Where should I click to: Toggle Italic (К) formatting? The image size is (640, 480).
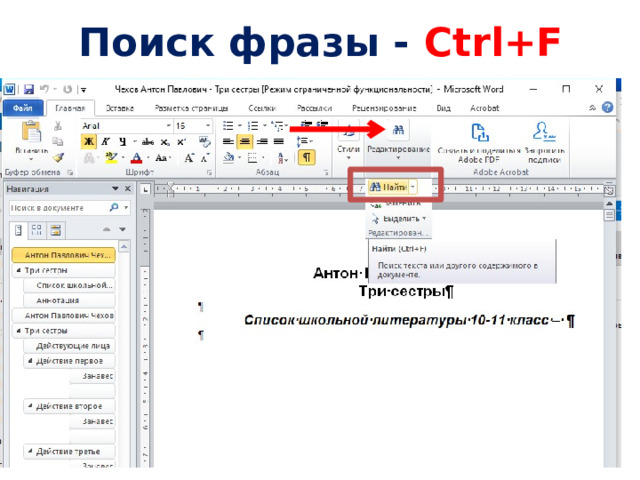click(105, 142)
